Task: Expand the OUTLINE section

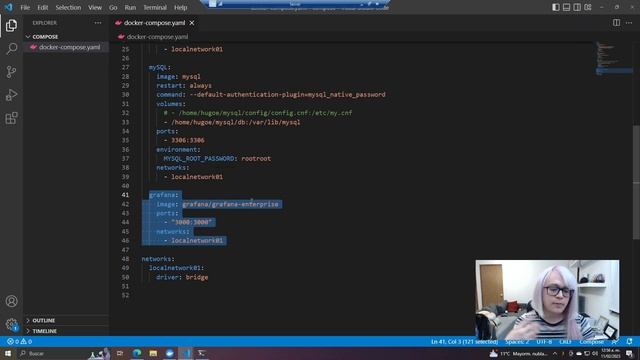Action: point(66,320)
